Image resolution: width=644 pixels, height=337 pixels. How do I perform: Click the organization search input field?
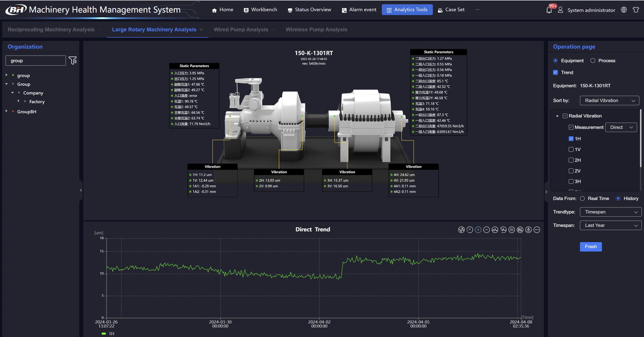click(35, 61)
